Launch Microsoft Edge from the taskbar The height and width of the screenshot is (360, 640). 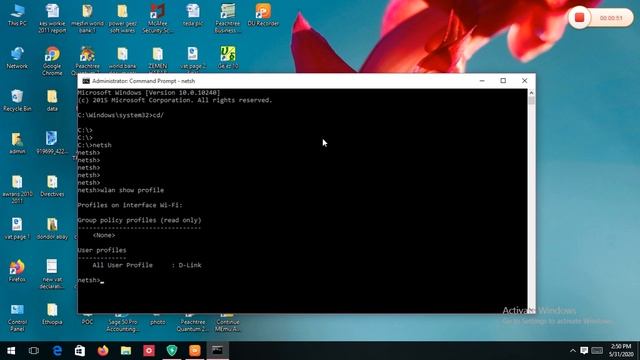point(57,351)
